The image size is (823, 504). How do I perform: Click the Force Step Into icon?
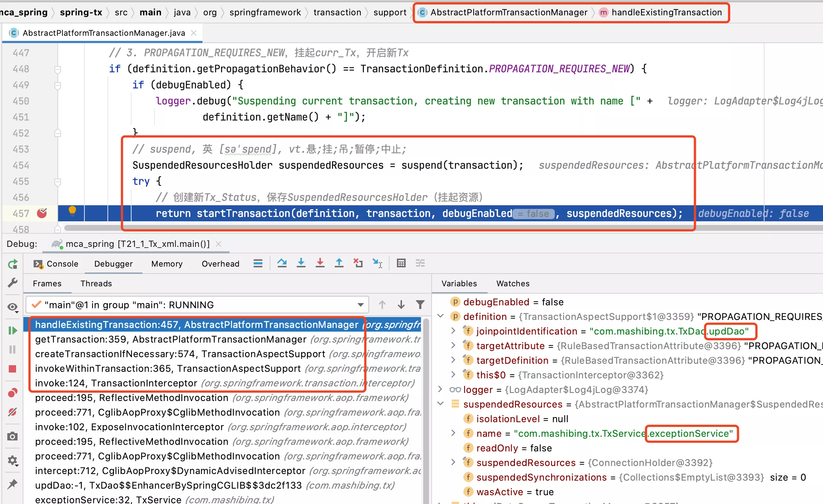click(x=320, y=263)
